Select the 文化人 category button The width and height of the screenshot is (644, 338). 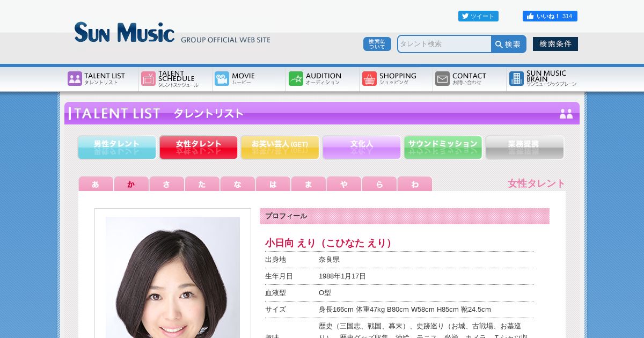click(362, 147)
